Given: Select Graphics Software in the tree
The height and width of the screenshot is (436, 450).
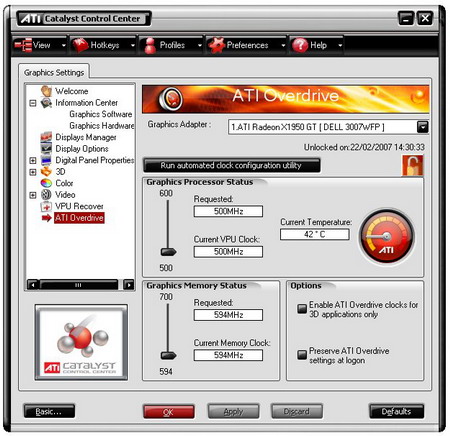Looking at the screenshot, I should [101, 114].
